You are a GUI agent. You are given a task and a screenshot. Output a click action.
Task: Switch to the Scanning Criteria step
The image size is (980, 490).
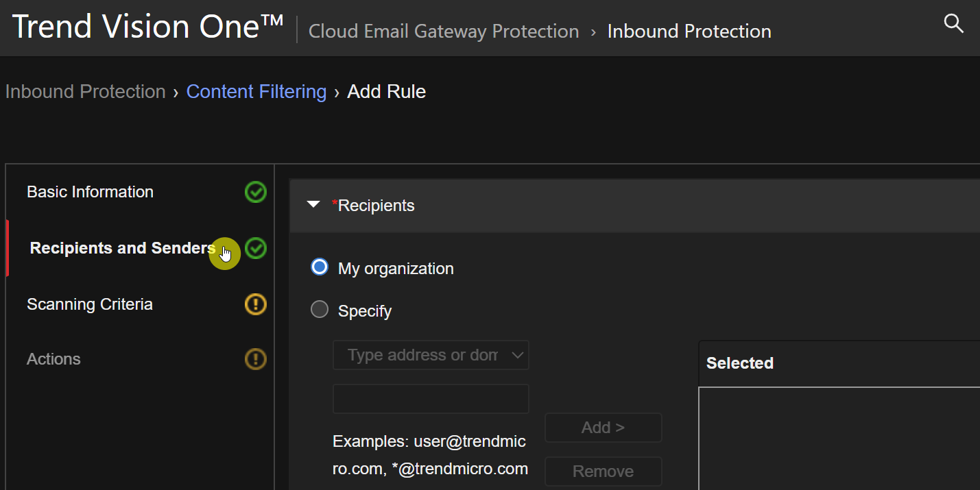click(89, 304)
